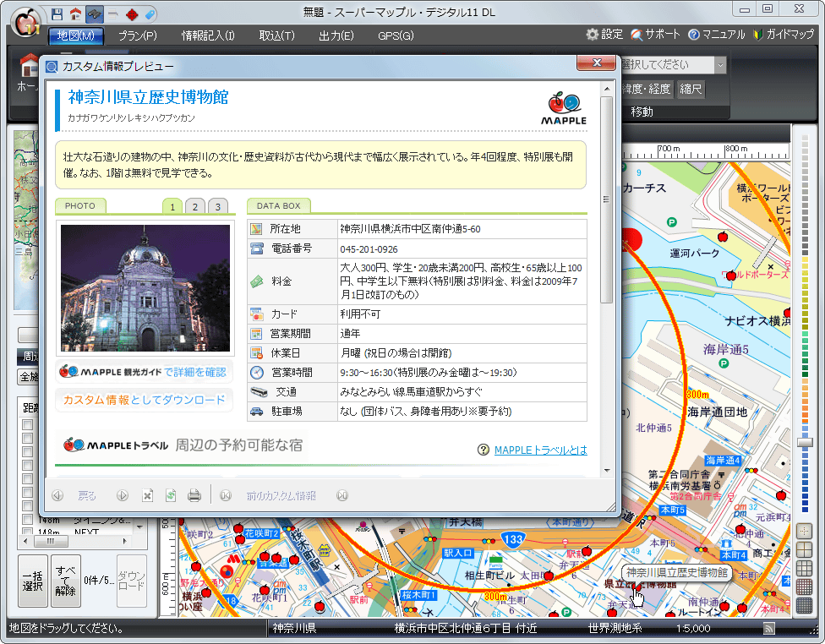Open the red apple application menu button

[25, 22]
